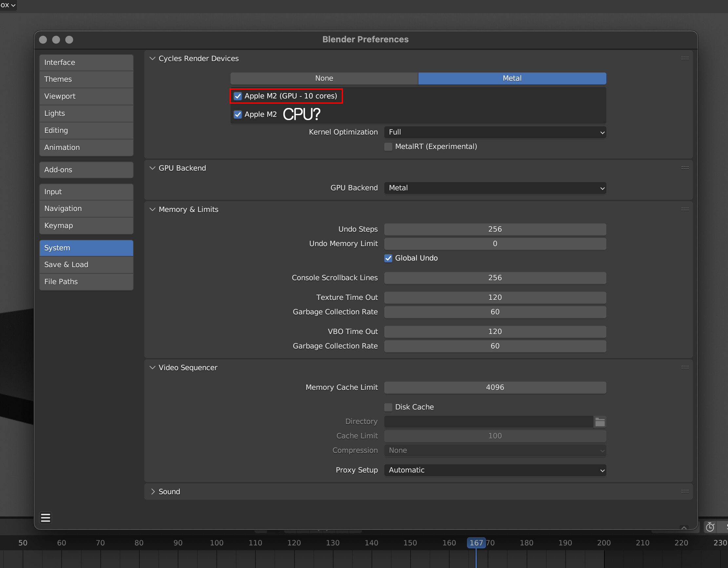
Task: Collapse the Video Sequencer section
Action: coord(152,367)
